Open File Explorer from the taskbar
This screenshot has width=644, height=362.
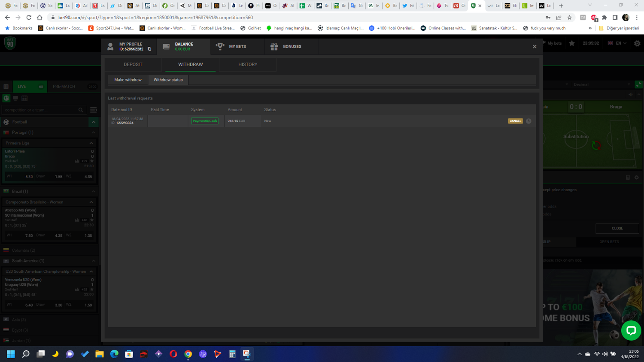[x=100, y=354]
